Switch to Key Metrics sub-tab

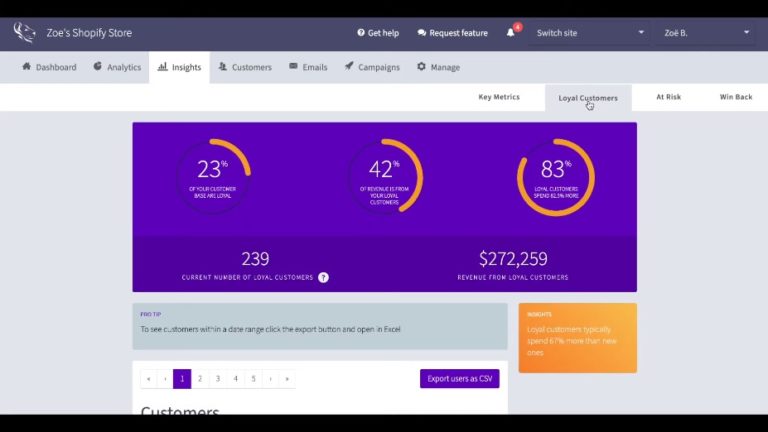(x=499, y=97)
